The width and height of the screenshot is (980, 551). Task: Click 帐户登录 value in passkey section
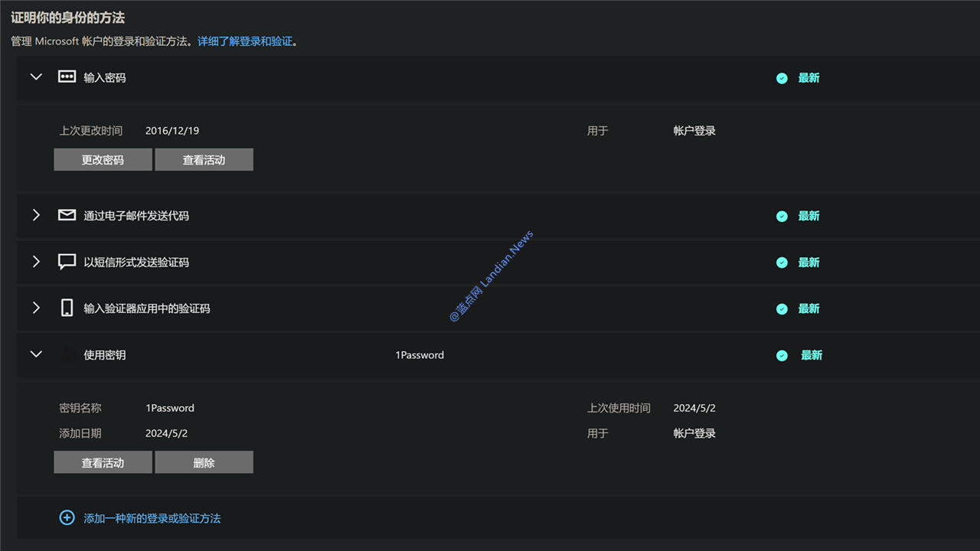pyautogui.click(x=694, y=433)
